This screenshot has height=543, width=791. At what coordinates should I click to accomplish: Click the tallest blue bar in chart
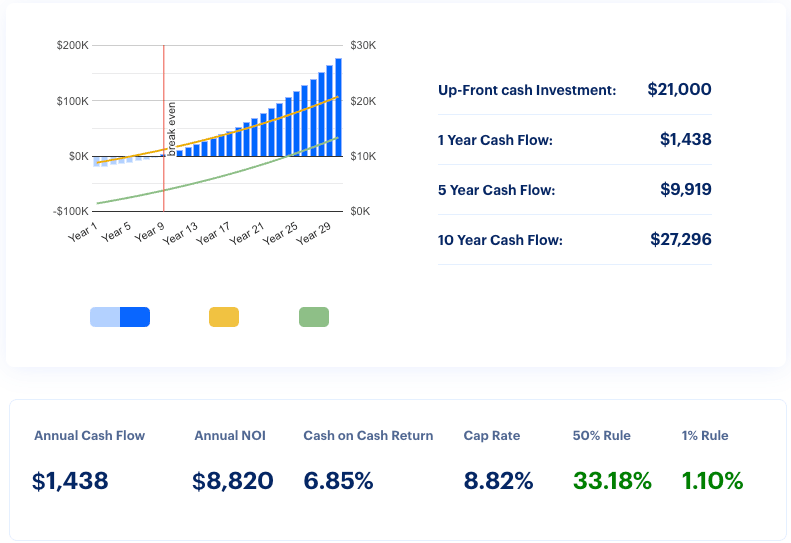[339, 108]
